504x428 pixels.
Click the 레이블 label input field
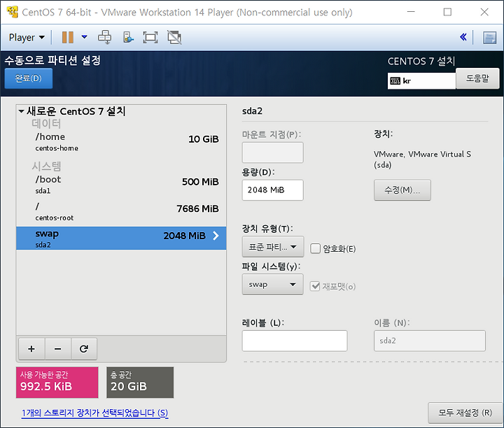click(295, 341)
